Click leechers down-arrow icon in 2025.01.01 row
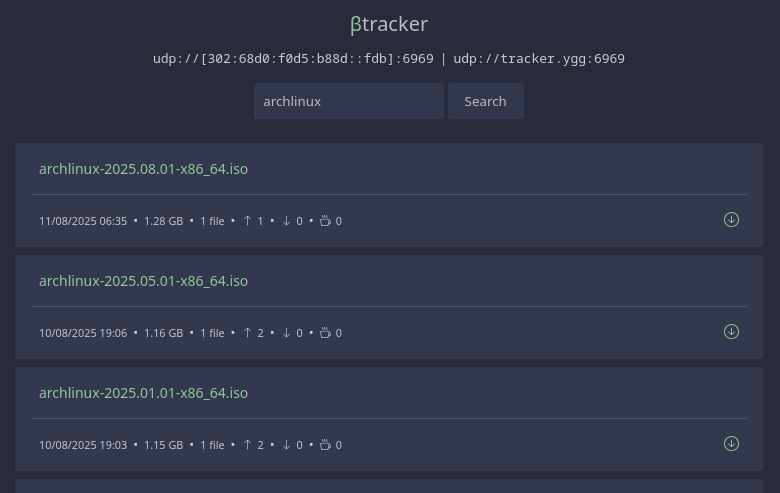780x493 pixels. point(286,444)
